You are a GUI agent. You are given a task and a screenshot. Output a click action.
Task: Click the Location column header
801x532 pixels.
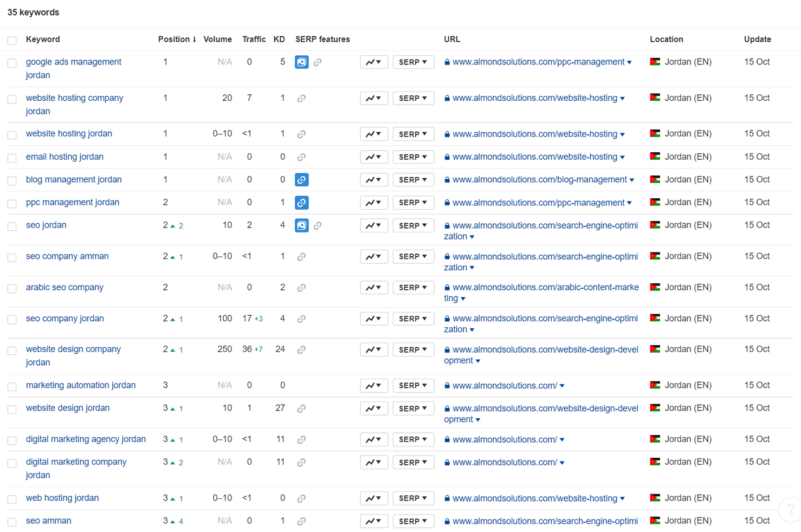[x=667, y=40]
